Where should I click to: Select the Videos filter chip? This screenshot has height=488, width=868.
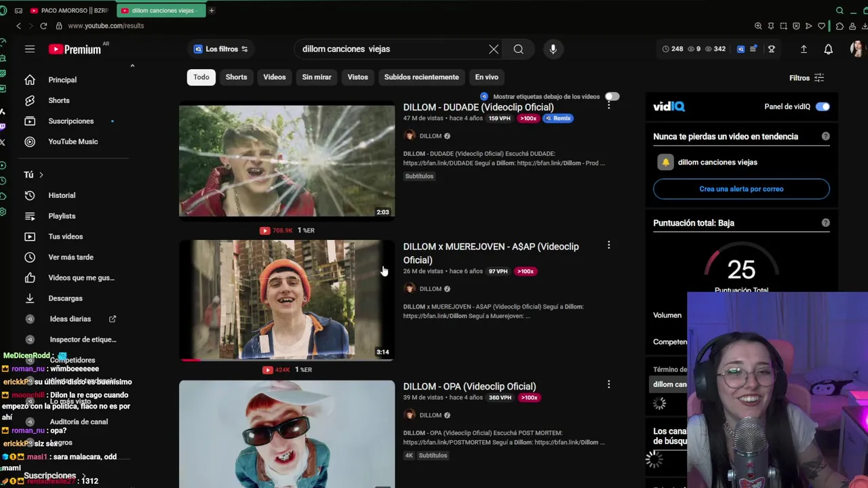(275, 77)
